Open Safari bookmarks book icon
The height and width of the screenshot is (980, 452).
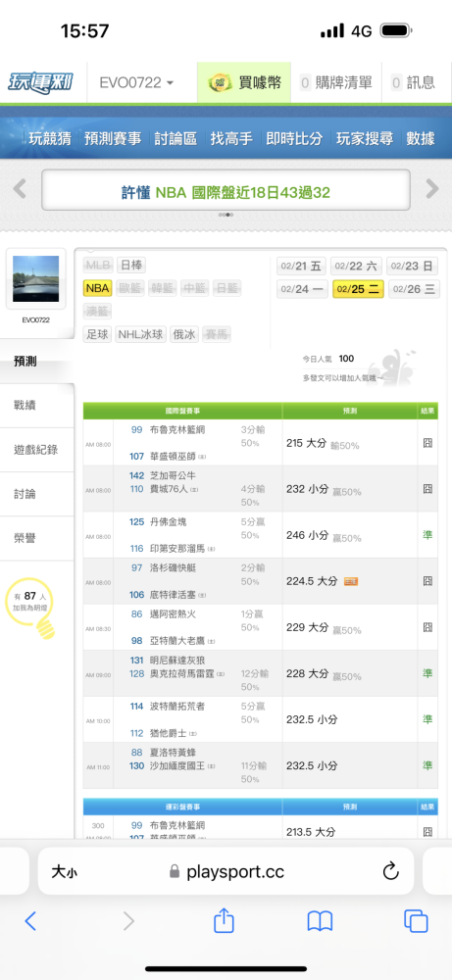pyautogui.click(x=320, y=921)
